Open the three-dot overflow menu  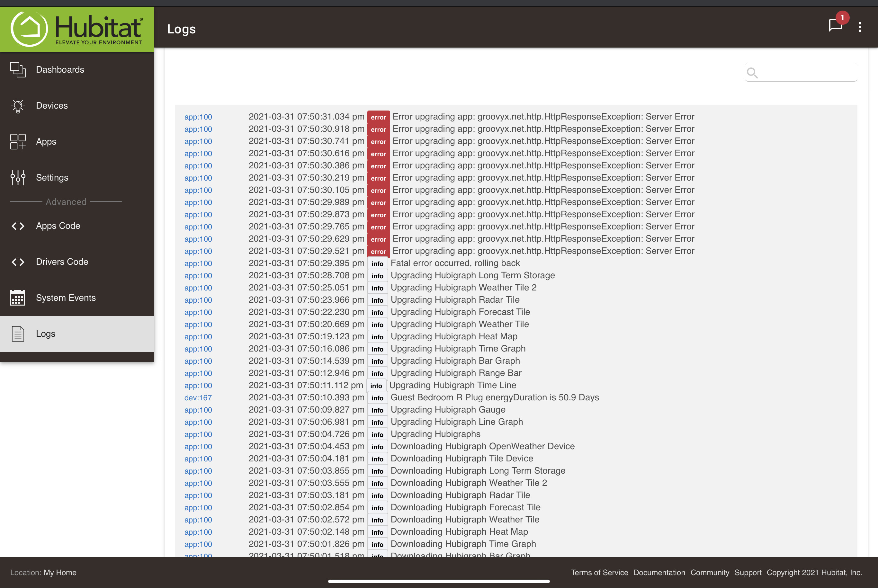[x=860, y=27]
